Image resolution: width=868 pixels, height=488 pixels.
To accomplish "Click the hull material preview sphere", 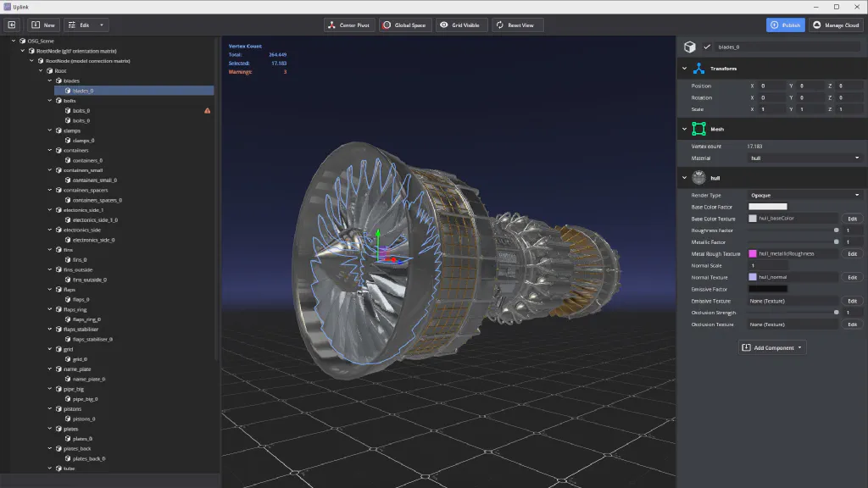I will tap(698, 178).
